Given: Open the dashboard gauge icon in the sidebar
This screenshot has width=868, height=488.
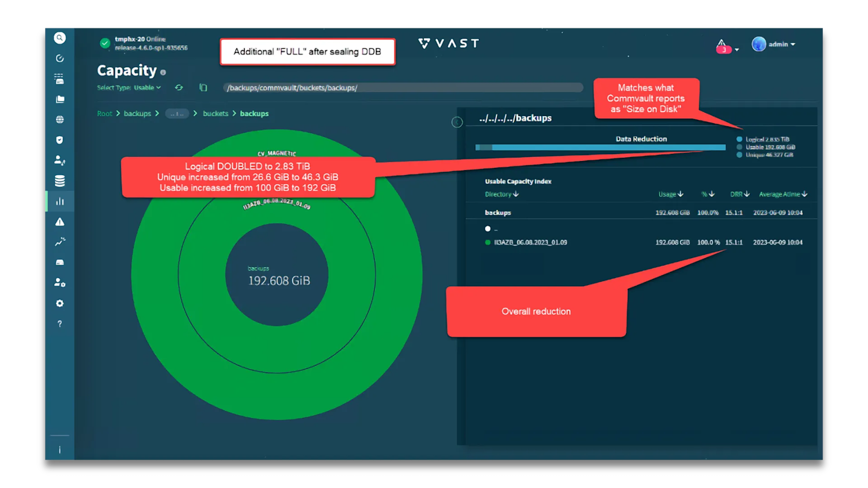Looking at the screenshot, I should (x=60, y=59).
